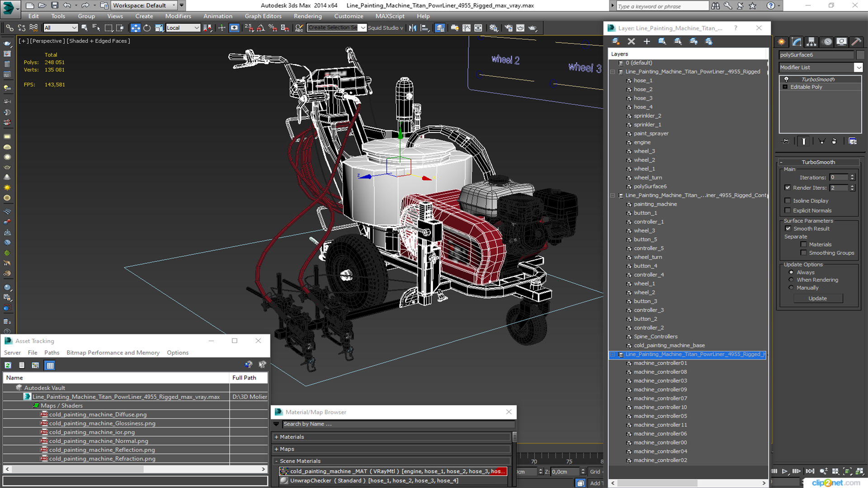Increase the Iterations spinner value
Screen dimensions: 868x488
tap(852, 176)
